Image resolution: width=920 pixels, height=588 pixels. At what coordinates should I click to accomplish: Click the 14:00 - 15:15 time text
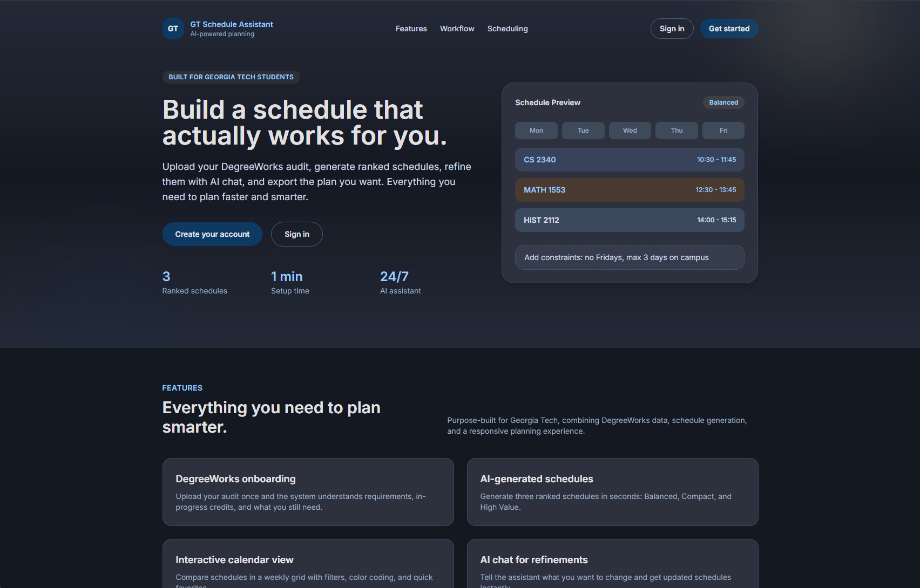(x=716, y=220)
